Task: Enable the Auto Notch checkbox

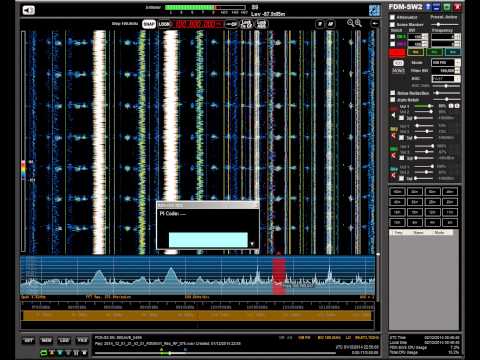Action: click(392, 100)
